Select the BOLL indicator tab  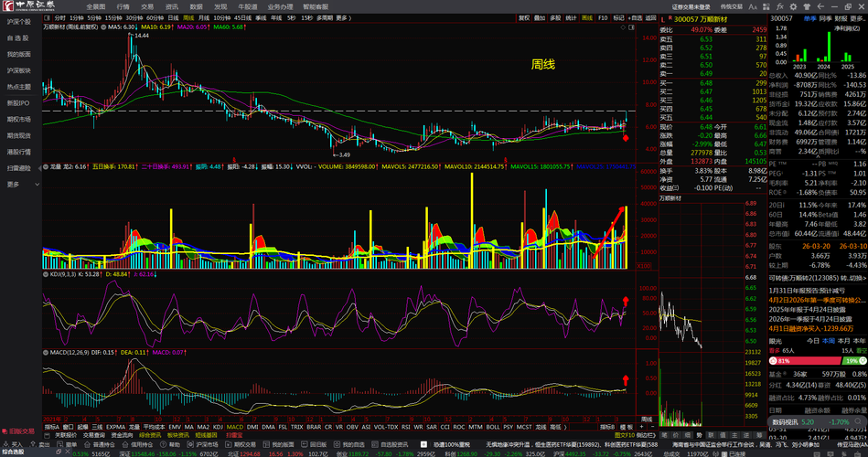492,427
